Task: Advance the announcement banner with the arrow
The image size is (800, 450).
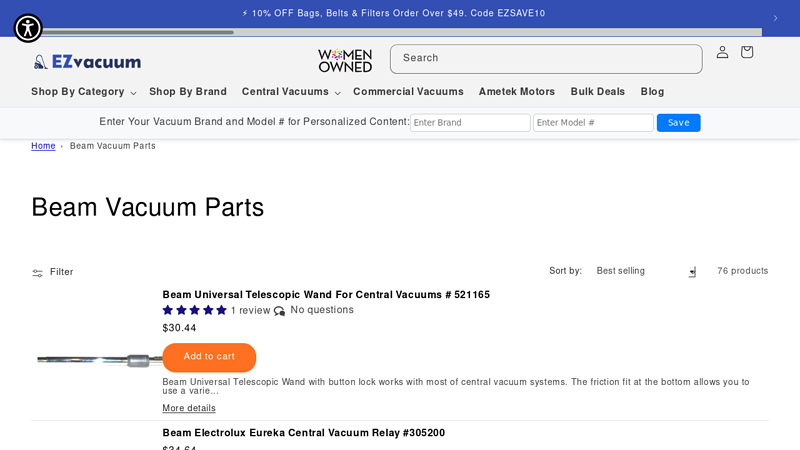Action: pyautogui.click(x=775, y=18)
